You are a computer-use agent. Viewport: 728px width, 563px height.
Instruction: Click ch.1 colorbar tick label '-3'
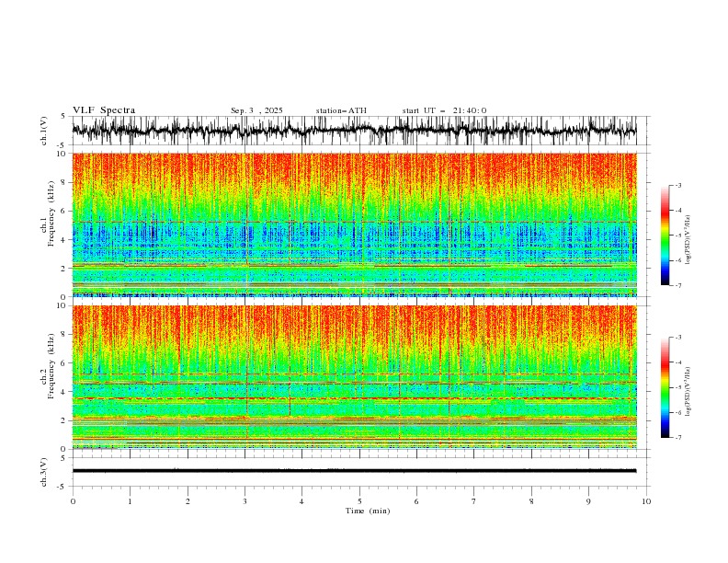pos(677,185)
